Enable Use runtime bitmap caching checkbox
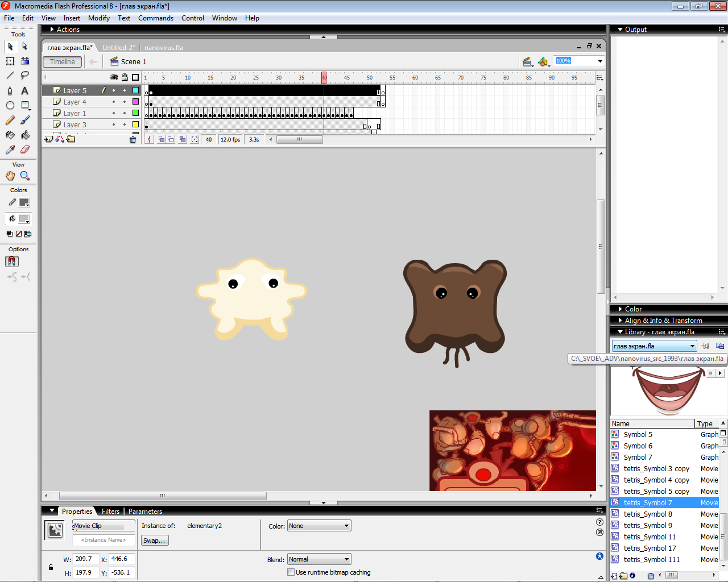 pos(291,572)
